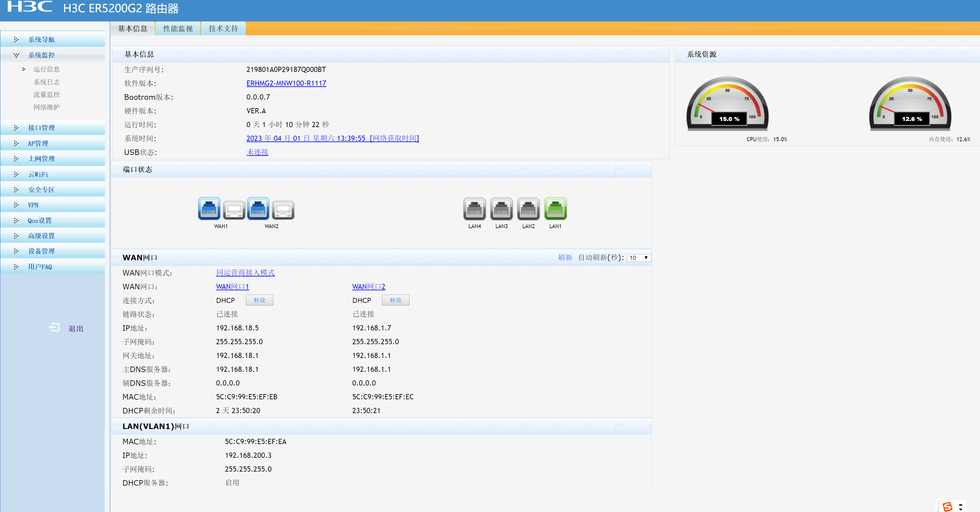This screenshot has width=980, height=512.
Task: Click the green LAN1 port icon
Action: pyautogui.click(x=555, y=209)
